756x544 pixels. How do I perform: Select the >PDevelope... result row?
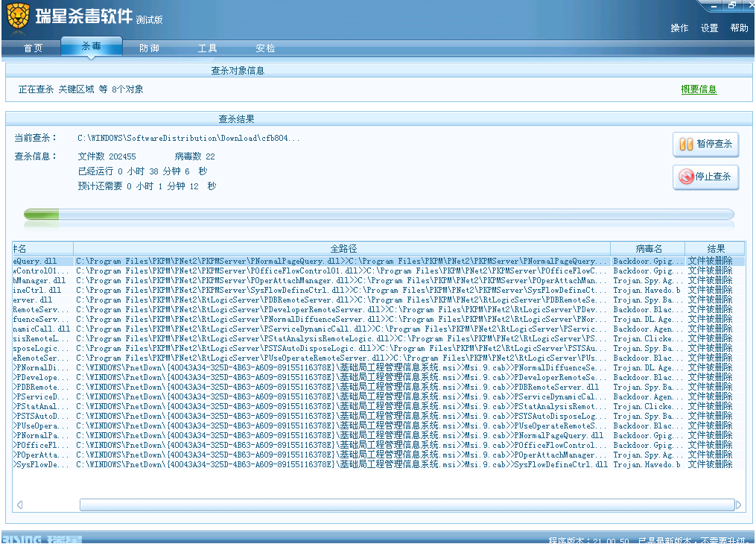[x=379, y=377]
